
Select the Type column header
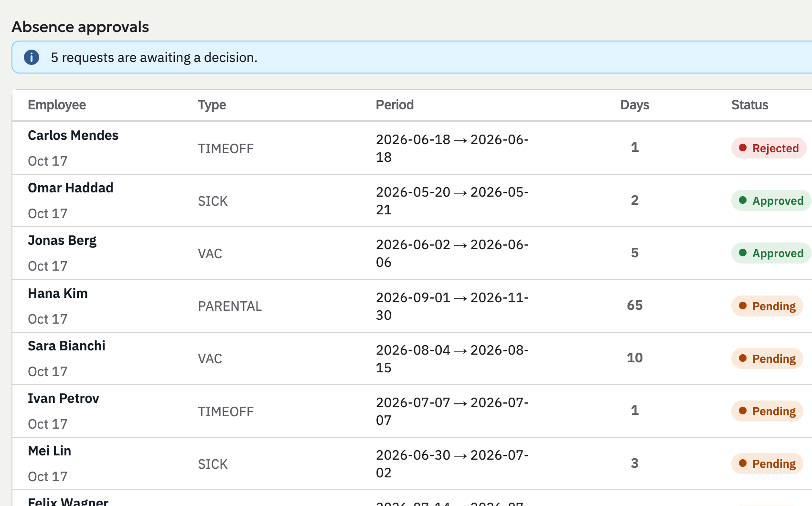212,105
